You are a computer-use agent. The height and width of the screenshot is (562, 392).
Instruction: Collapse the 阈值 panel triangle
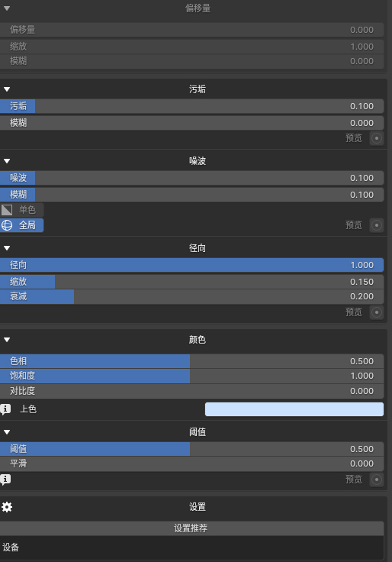coord(7,432)
